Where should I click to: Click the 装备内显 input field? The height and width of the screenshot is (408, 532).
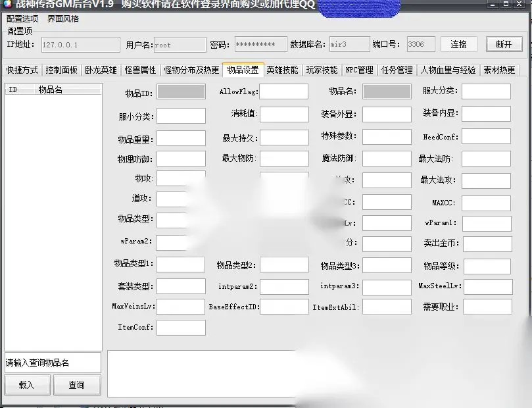pos(486,114)
